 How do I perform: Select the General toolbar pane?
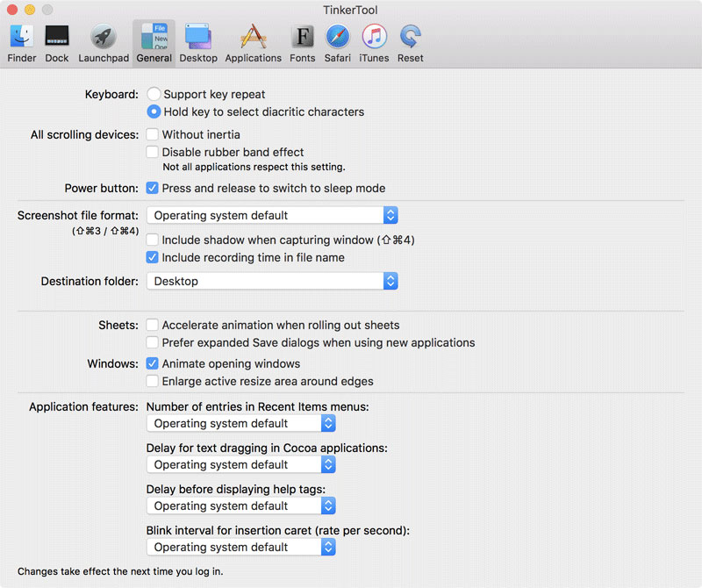[x=154, y=43]
